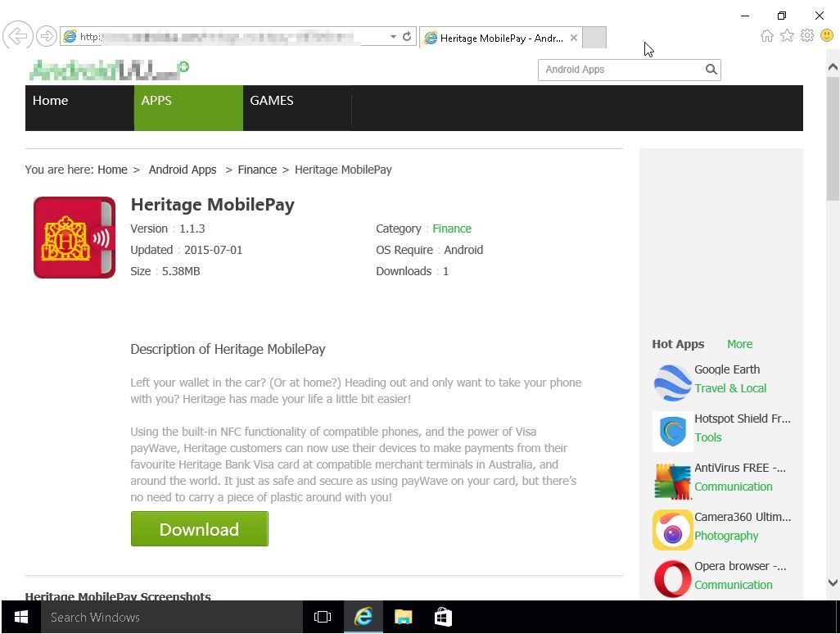Screen dimensions: 840x634
Task: Open the address bar autocomplete dropdown arrow
Action: coord(393,36)
